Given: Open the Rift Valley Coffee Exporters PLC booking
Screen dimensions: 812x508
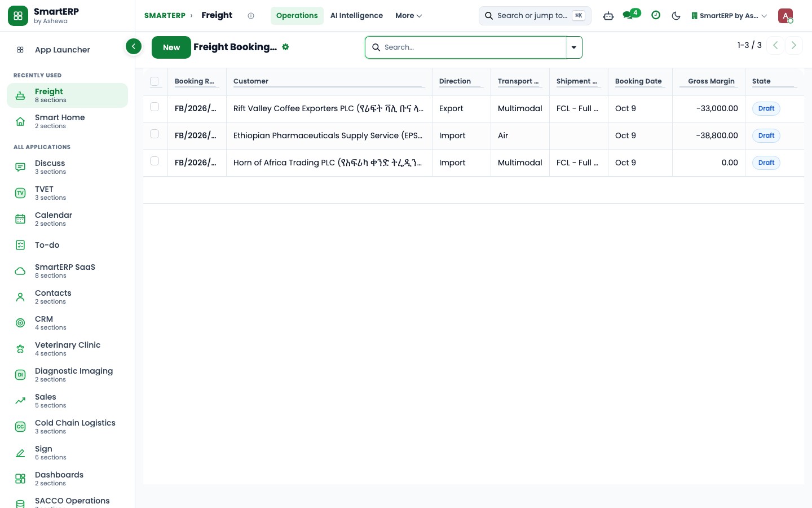Looking at the screenshot, I should pos(328,108).
